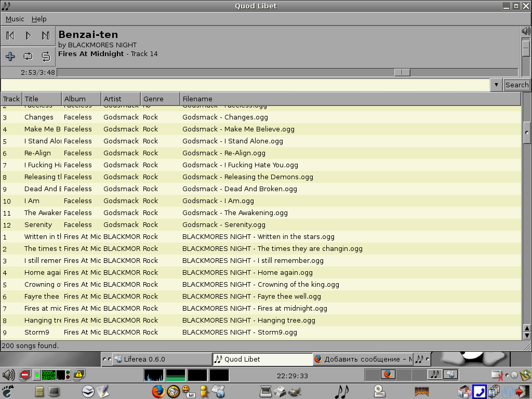Skip to the previous track
This screenshot has height=399, width=532.
(x=10, y=36)
